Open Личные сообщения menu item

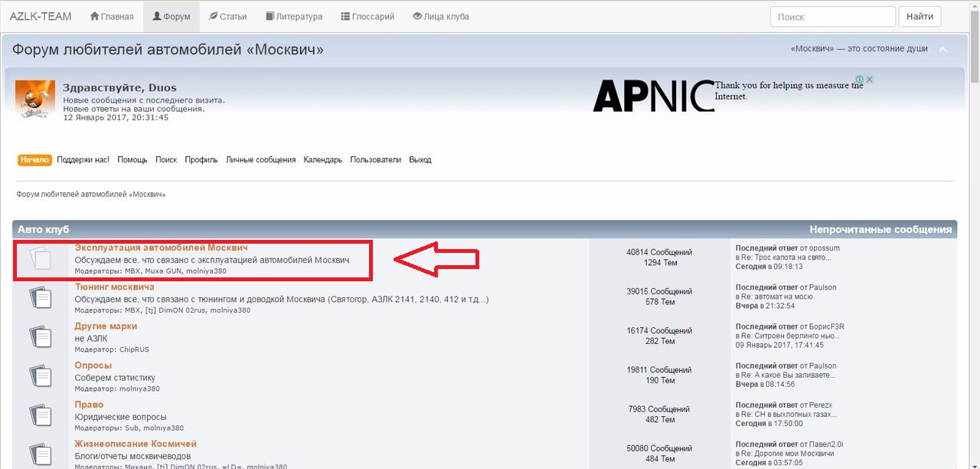260,160
